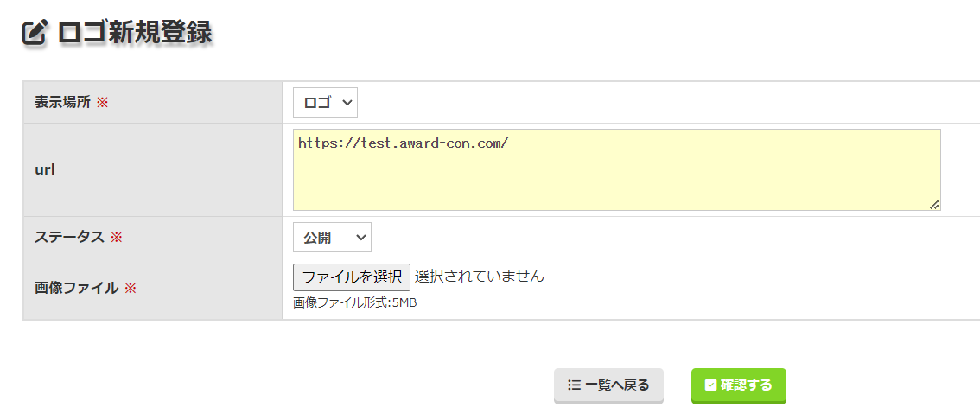Click the 表示場所 field label
The width and height of the screenshot is (980, 420).
(62, 103)
